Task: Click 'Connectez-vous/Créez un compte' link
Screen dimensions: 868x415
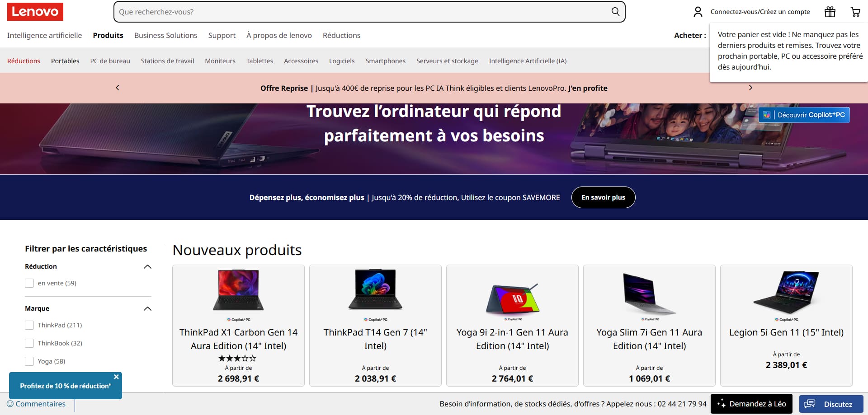Action: pos(760,12)
